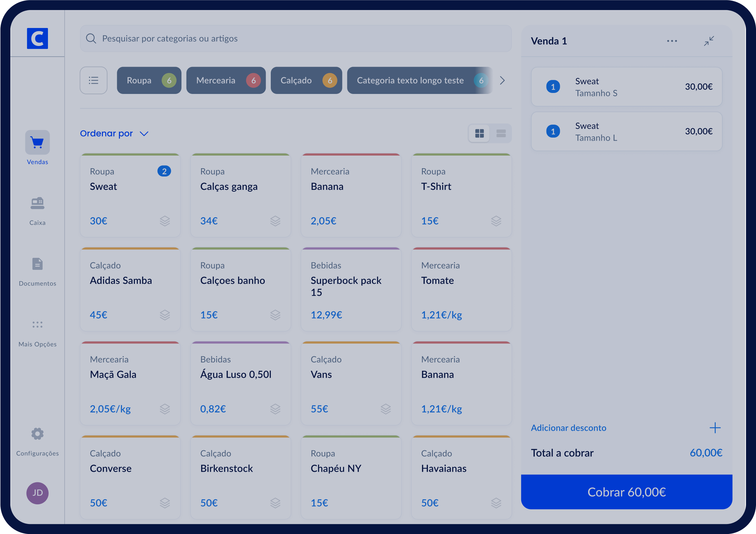Open variants icon on Converse card
This screenshot has width=756, height=534.
coord(165,503)
